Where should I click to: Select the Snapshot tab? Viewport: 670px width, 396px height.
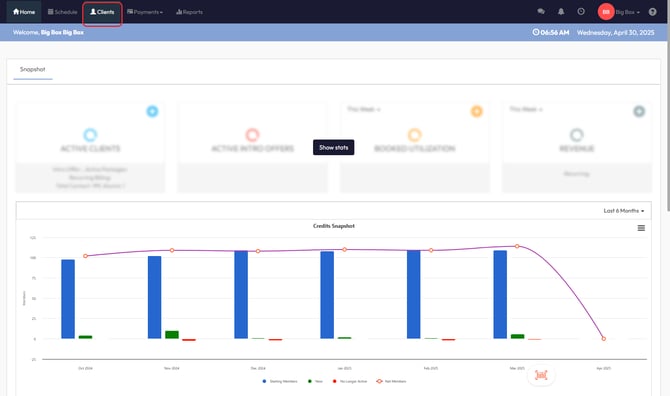(x=32, y=69)
